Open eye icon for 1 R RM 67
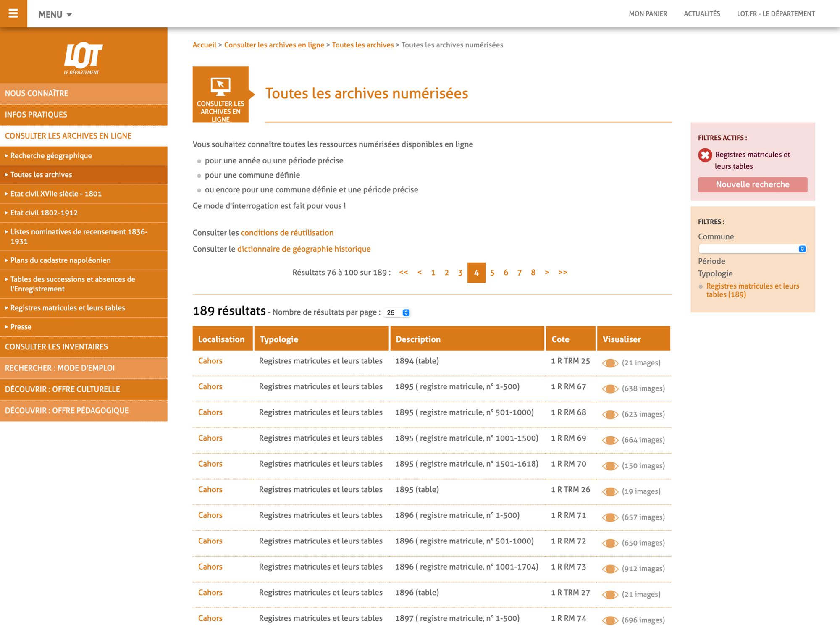840x630 pixels. coord(610,389)
